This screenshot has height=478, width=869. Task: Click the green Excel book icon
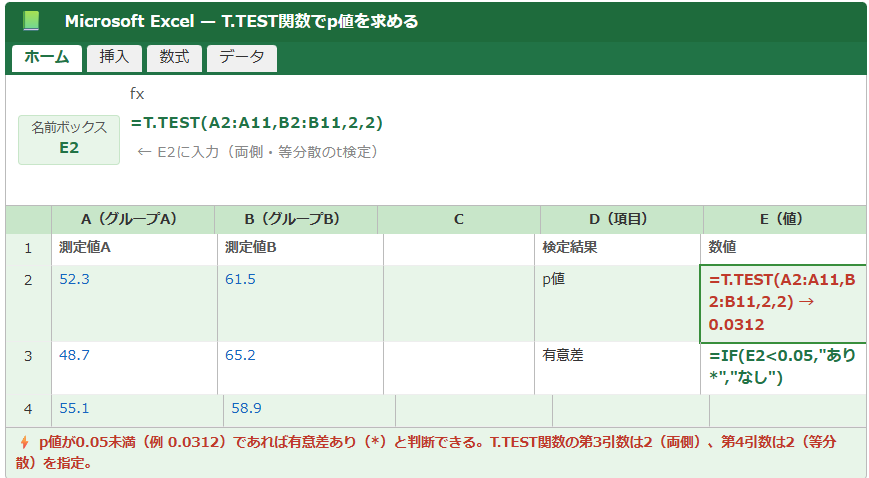31,21
